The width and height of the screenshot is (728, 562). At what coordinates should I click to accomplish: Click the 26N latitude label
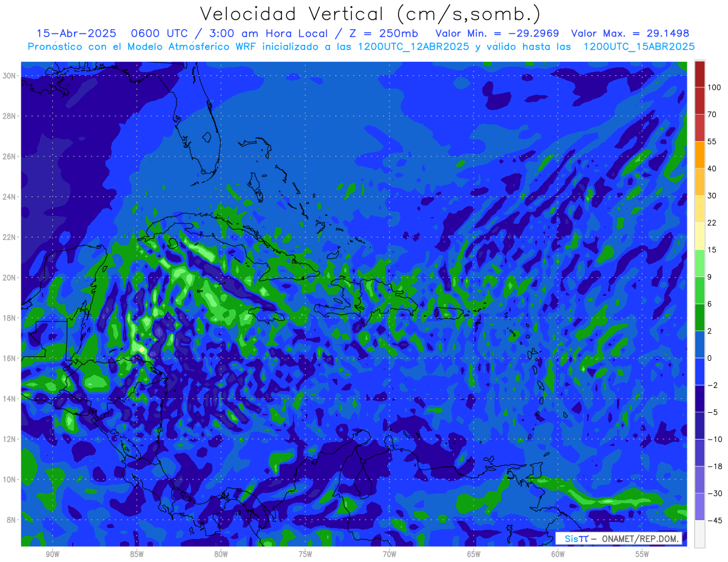(9, 156)
